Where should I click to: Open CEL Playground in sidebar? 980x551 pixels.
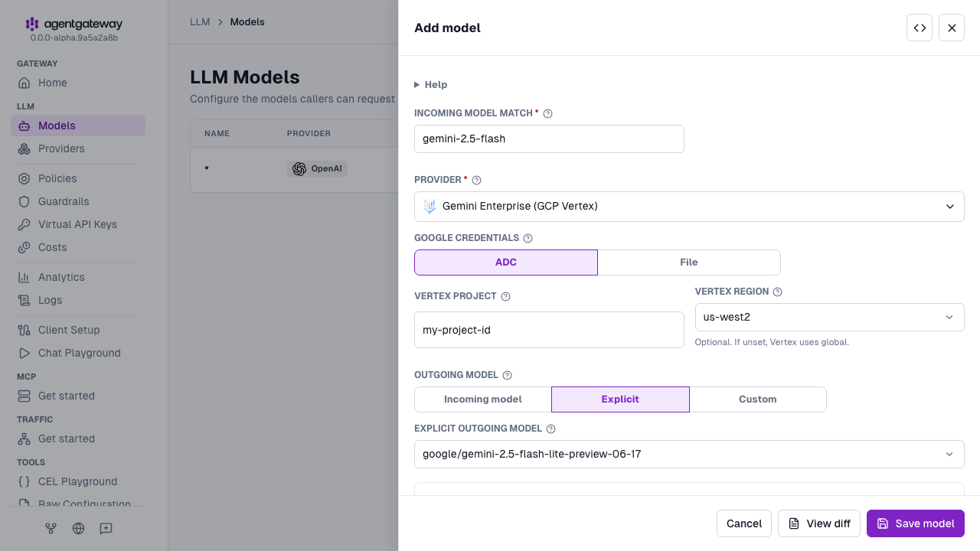[x=78, y=481]
